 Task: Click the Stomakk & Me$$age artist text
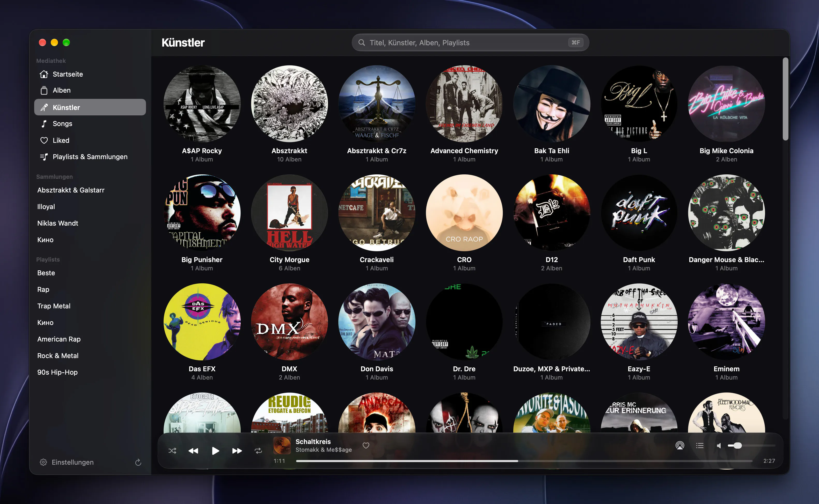[324, 450]
